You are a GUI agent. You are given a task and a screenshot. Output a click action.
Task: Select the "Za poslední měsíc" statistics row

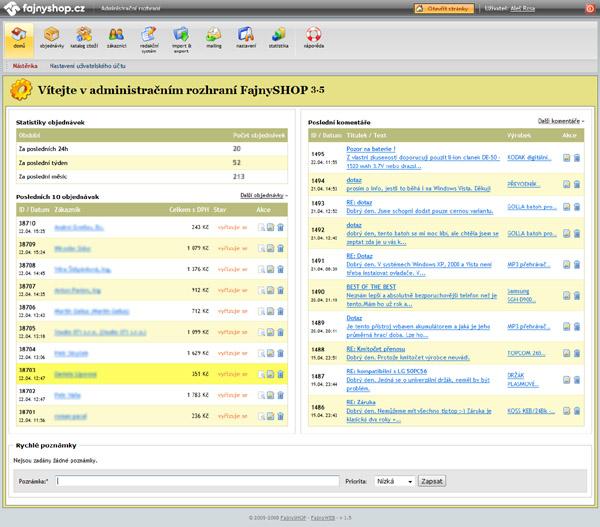[x=152, y=176]
